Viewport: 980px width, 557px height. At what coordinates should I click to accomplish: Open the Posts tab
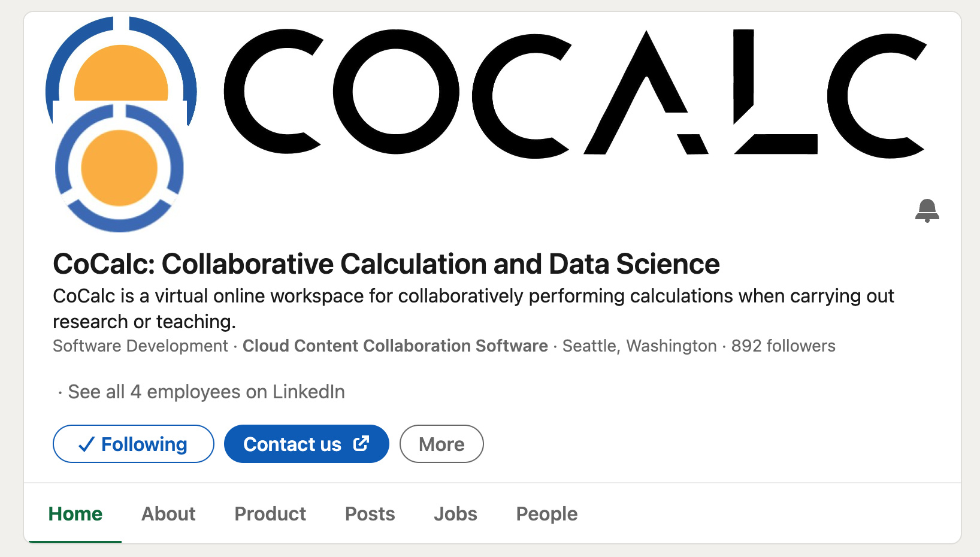pos(370,514)
